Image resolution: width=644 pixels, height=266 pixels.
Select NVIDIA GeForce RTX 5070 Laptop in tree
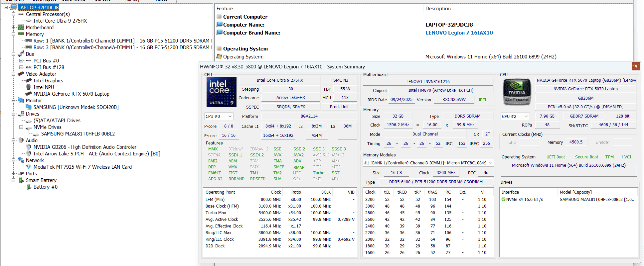point(71,94)
